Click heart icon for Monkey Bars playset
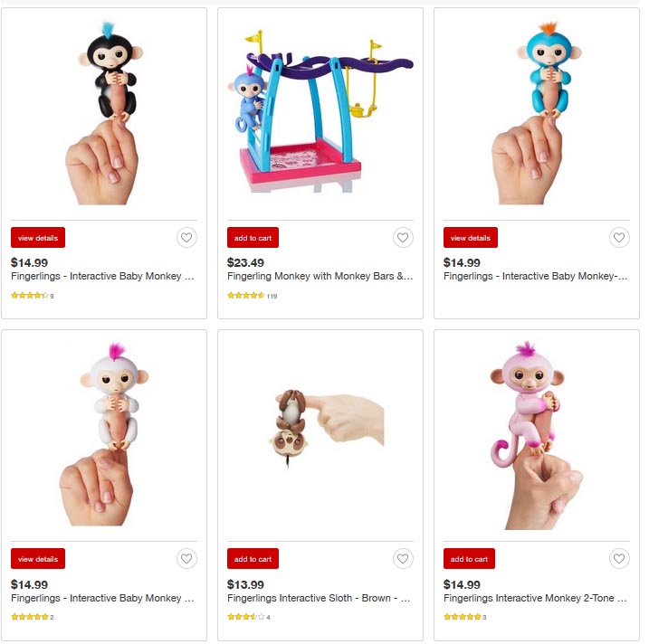 tap(403, 237)
